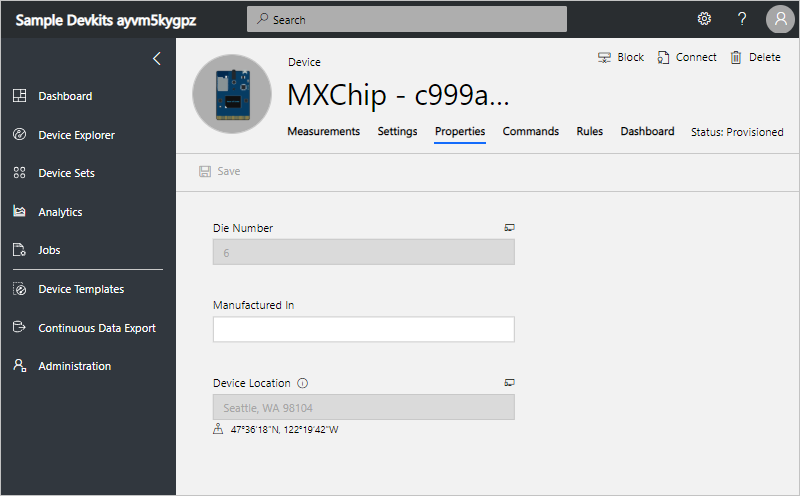Image resolution: width=800 pixels, height=496 pixels.
Task: Click the Administration person icon
Action: (x=19, y=365)
